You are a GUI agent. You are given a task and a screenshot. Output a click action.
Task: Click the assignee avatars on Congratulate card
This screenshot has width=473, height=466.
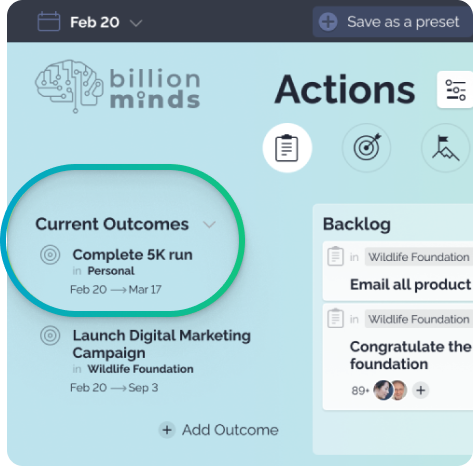[390, 390]
